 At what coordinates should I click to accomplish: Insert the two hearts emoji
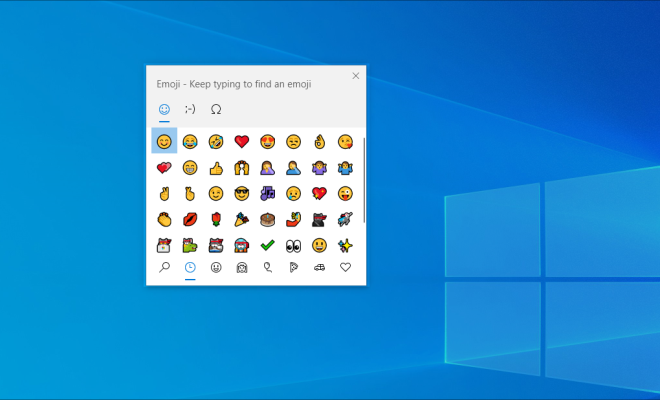(164, 168)
